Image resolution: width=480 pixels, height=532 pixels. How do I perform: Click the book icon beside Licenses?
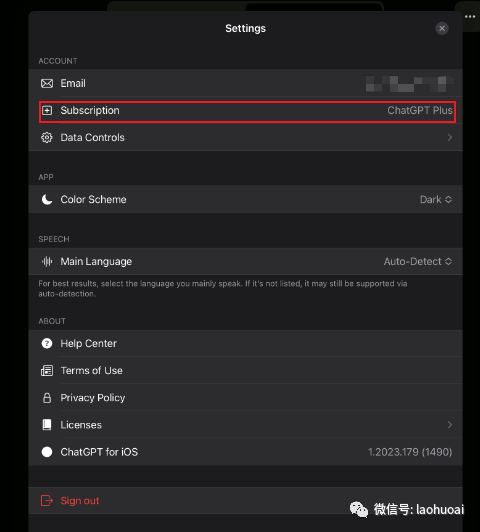(x=47, y=425)
